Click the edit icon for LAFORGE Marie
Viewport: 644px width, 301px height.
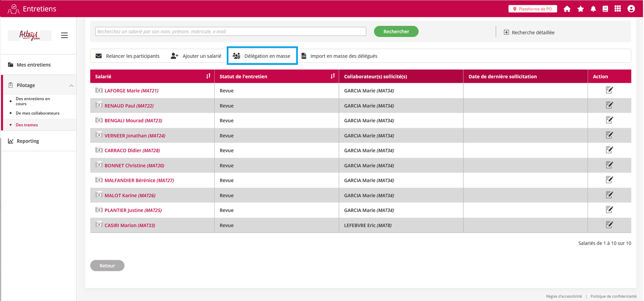tap(609, 90)
